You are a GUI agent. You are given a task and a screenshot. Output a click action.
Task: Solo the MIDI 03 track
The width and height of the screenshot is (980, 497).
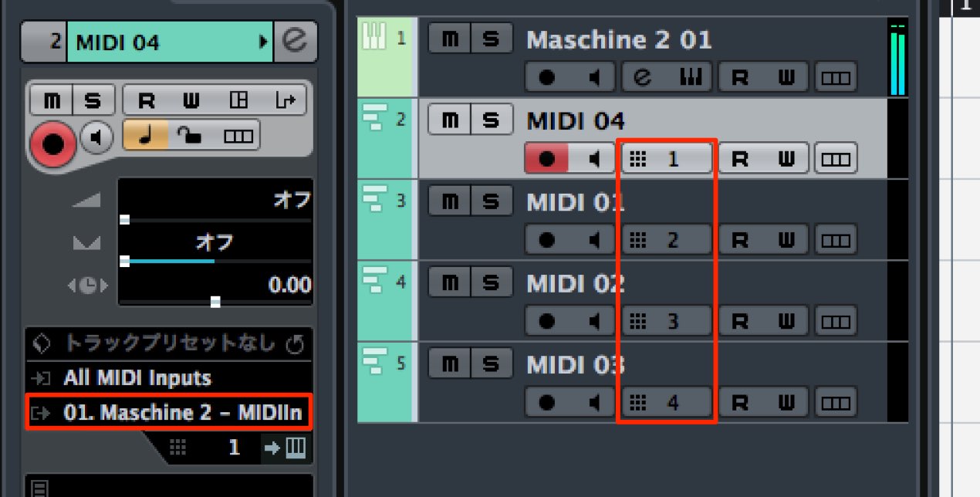click(491, 363)
